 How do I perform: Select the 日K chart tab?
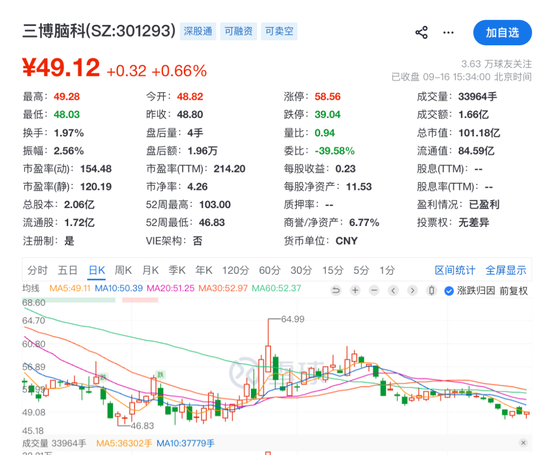coord(96,270)
